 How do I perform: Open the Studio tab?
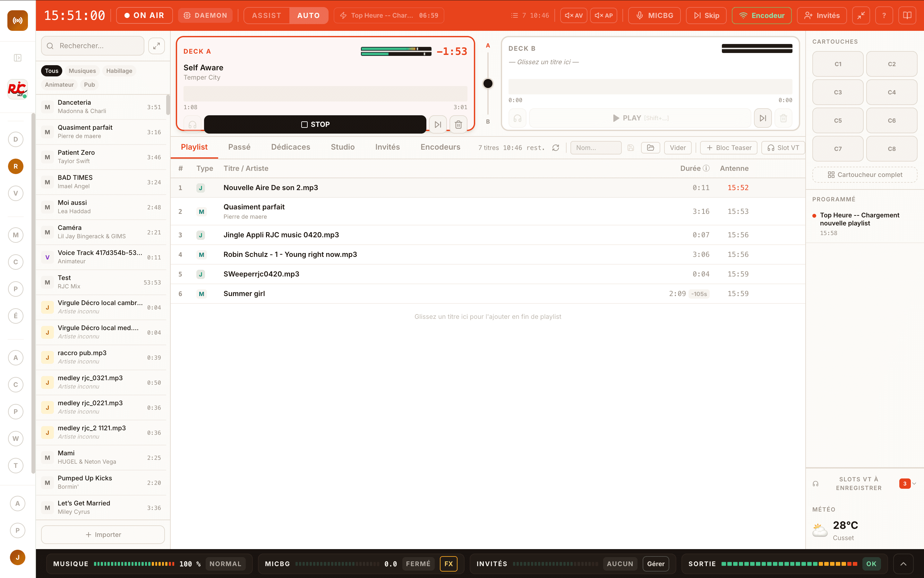343,147
